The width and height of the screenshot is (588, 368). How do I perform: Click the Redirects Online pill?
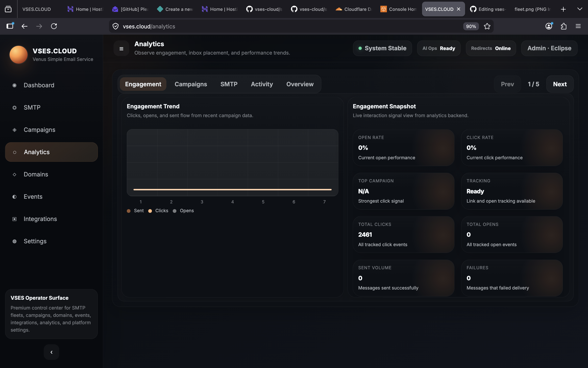point(491,48)
